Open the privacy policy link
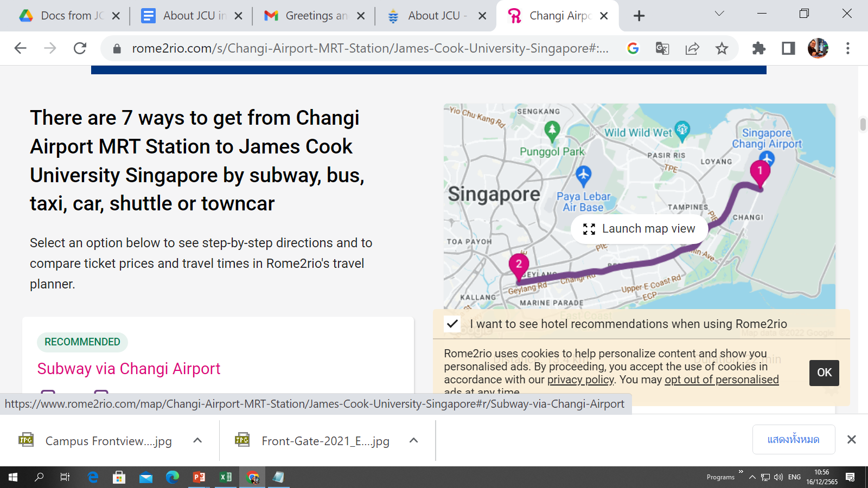The width and height of the screenshot is (868, 488). click(x=580, y=380)
